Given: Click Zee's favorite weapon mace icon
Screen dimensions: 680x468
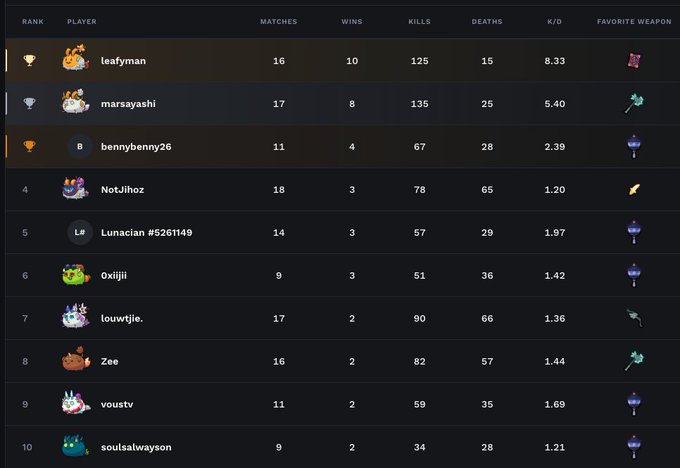Looking at the screenshot, I should point(634,361).
